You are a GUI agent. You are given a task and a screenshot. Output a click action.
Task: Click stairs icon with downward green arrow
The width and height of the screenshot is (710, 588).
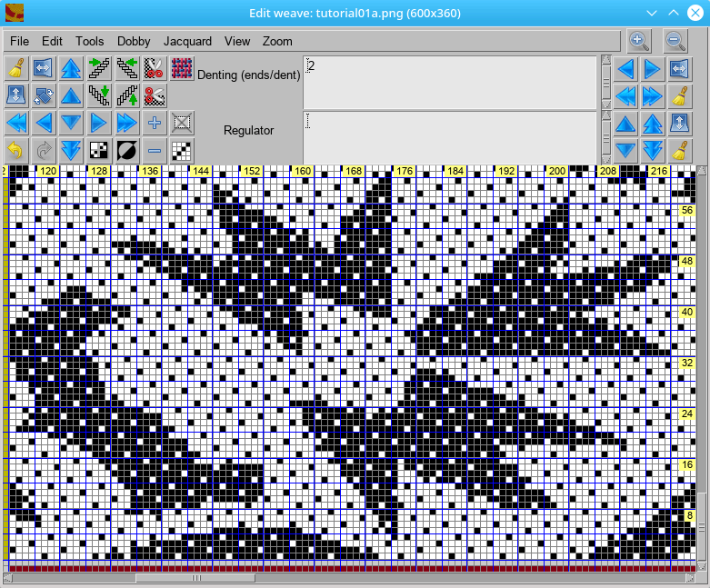(99, 95)
